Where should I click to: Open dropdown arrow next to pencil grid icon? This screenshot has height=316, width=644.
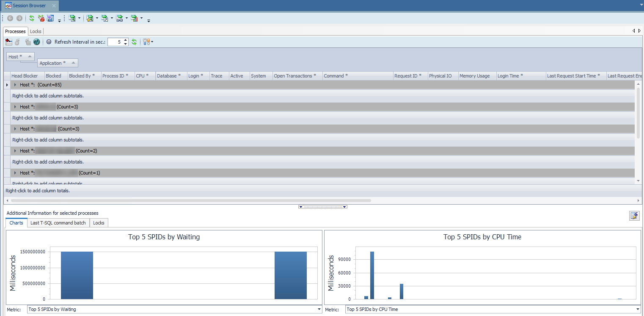pos(97,18)
